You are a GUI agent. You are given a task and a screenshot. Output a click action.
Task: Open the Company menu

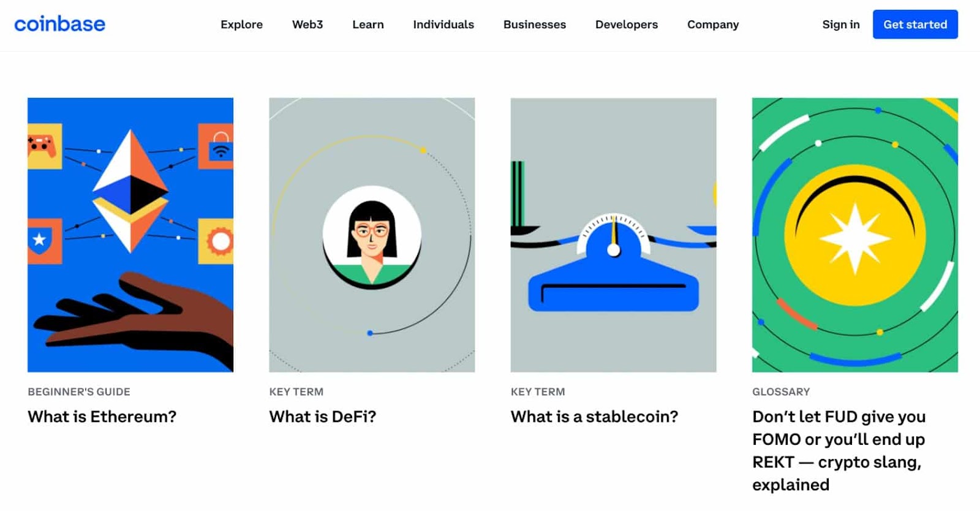pyautogui.click(x=712, y=25)
